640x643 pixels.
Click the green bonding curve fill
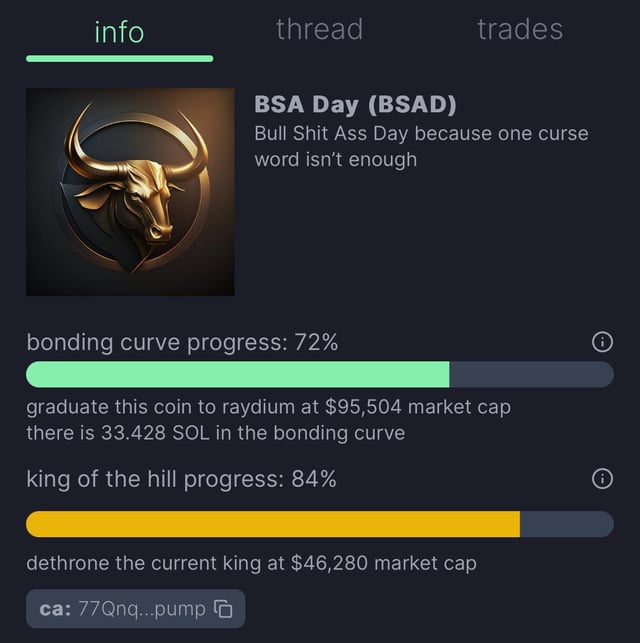coord(237,375)
